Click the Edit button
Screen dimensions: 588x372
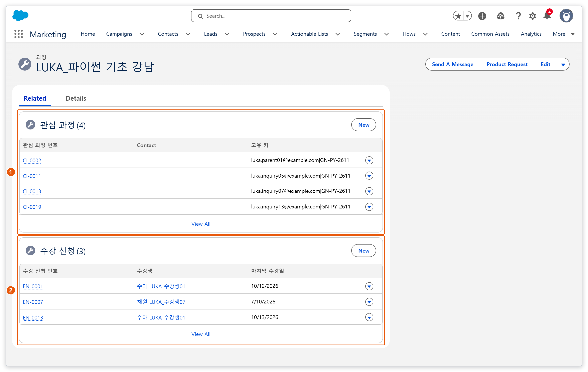(545, 64)
